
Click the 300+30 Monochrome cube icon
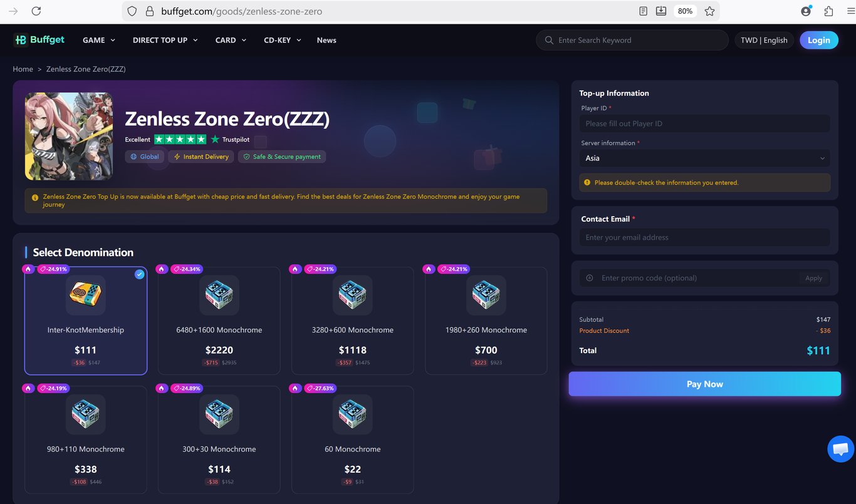219,414
